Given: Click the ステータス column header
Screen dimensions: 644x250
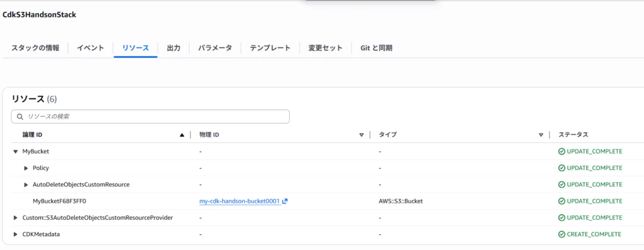Looking at the screenshot, I should (x=574, y=135).
